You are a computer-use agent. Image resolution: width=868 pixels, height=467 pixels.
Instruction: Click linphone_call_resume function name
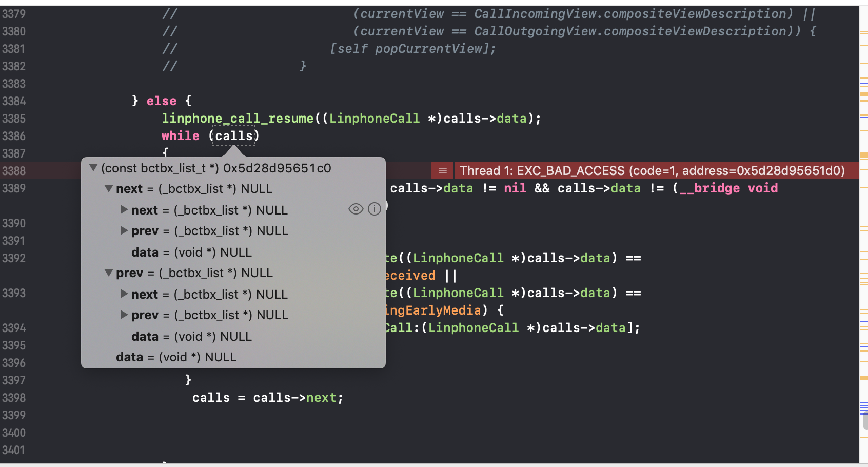pyautogui.click(x=238, y=119)
